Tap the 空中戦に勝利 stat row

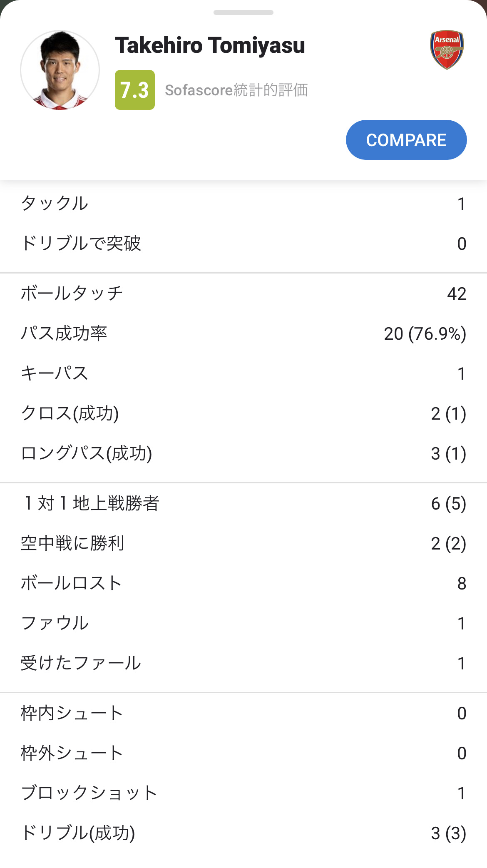click(x=243, y=543)
